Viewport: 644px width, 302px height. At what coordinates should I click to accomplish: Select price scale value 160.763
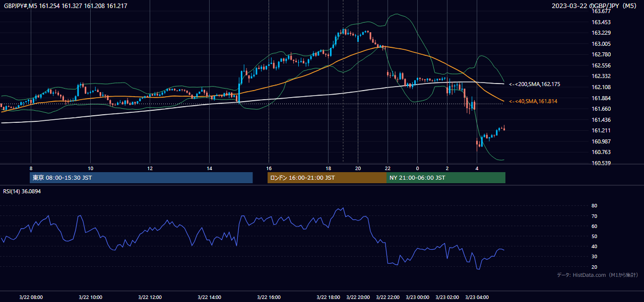(x=601, y=152)
